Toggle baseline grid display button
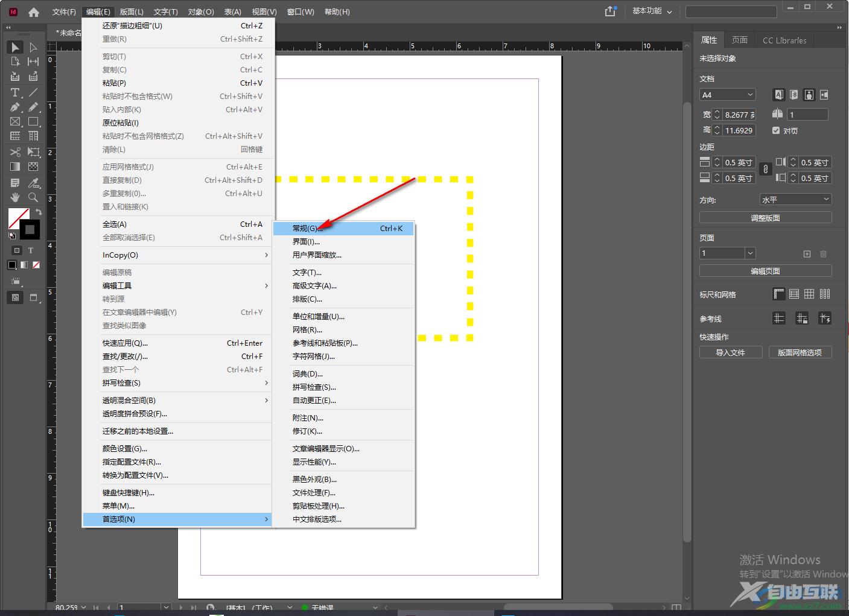The width and height of the screenshot is (849, 616). point(794,294)
